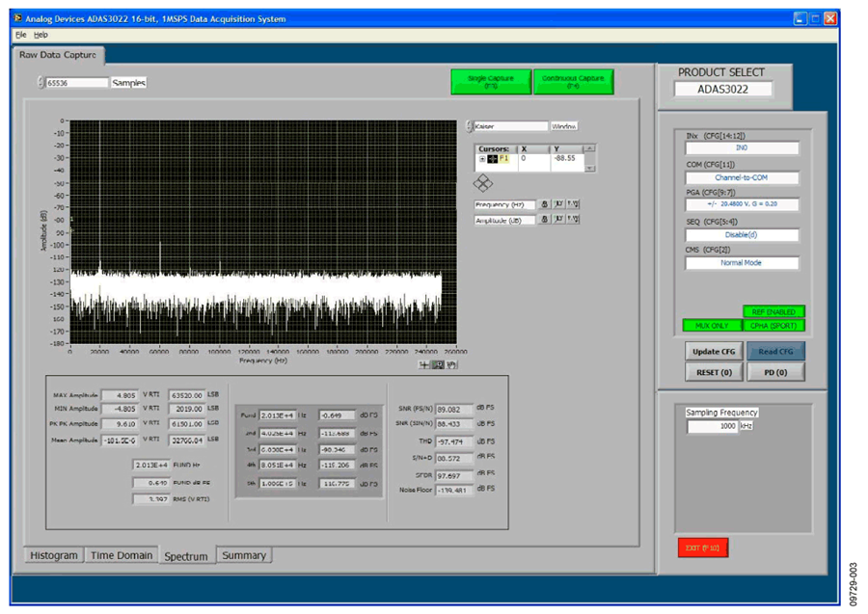This screenshot has height=614, width=868.
Task: Switch to the Histogram tab
Action: point(53,555)
